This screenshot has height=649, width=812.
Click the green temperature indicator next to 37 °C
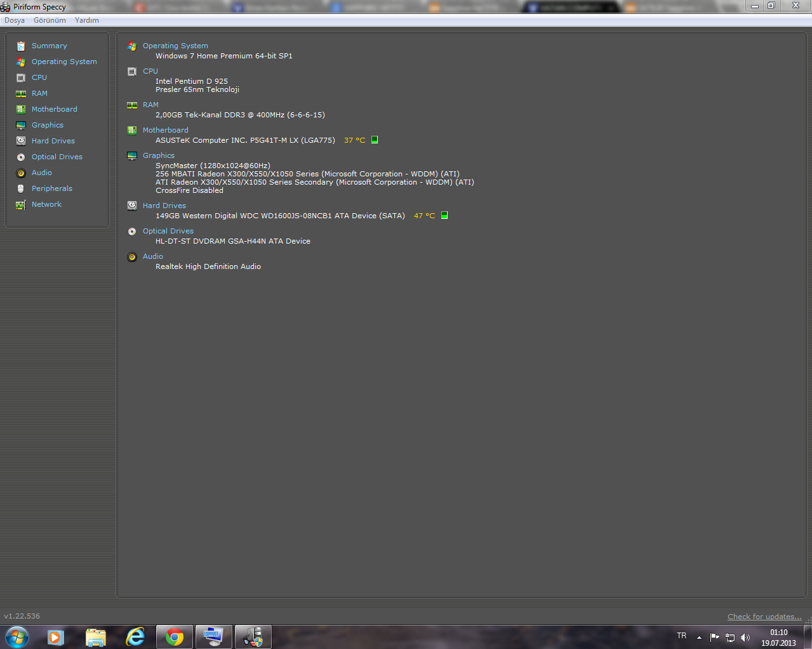375,140
